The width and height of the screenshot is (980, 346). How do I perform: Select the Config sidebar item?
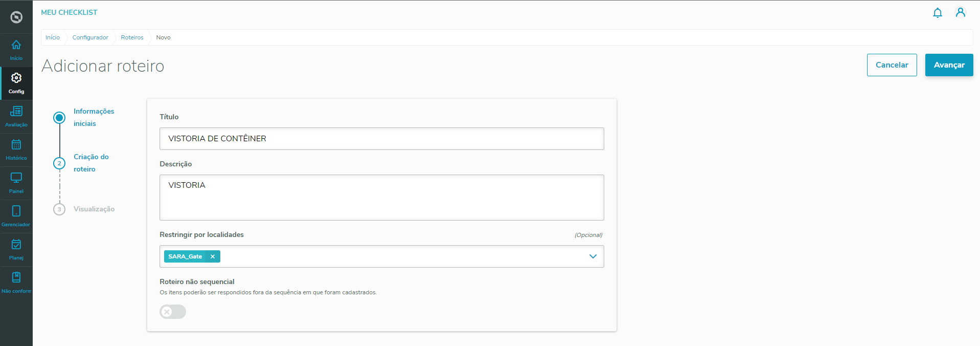16,83
